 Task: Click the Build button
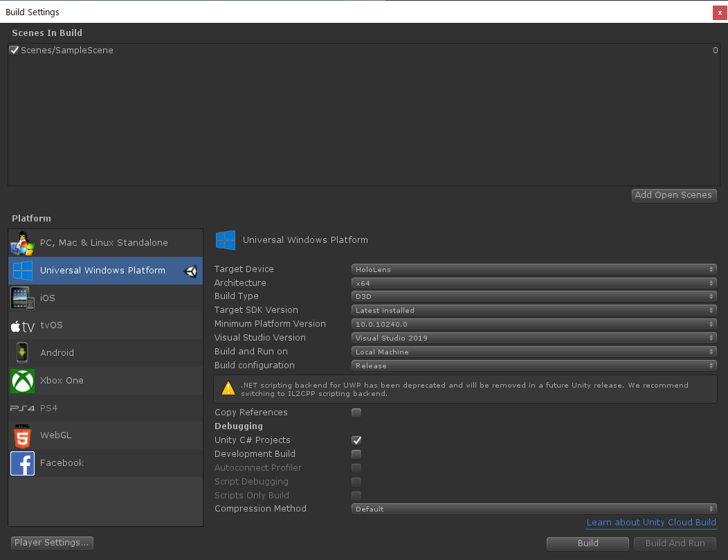point(588,543)
